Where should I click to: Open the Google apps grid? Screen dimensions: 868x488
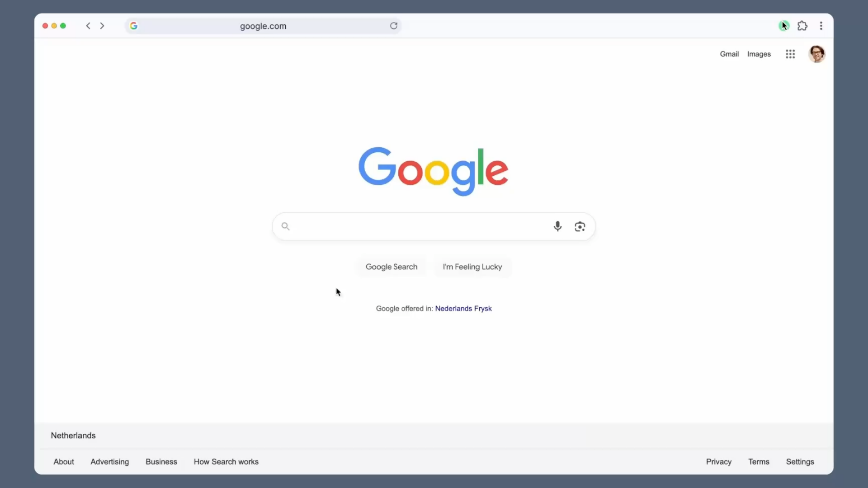[790, 54]
